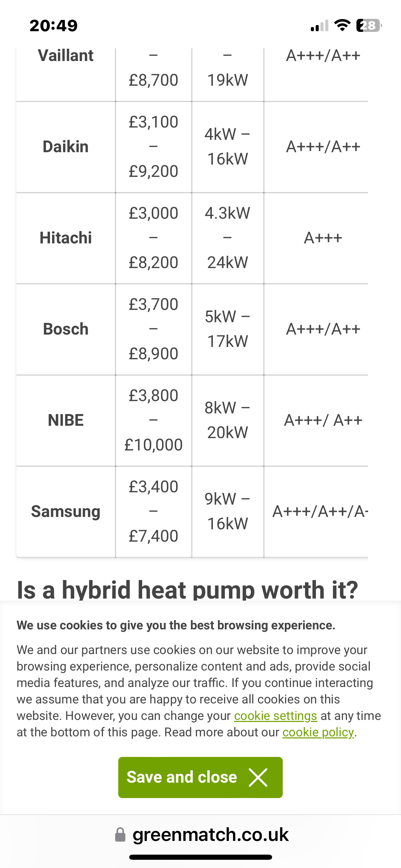
Task: Tap the battery indicator showing 28
Action: [x=369, y=25]
